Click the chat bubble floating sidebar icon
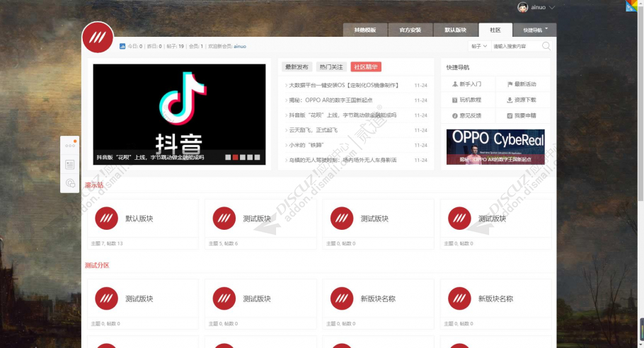The width and height of the screenshot is (644, 348). tap(70, 183)
